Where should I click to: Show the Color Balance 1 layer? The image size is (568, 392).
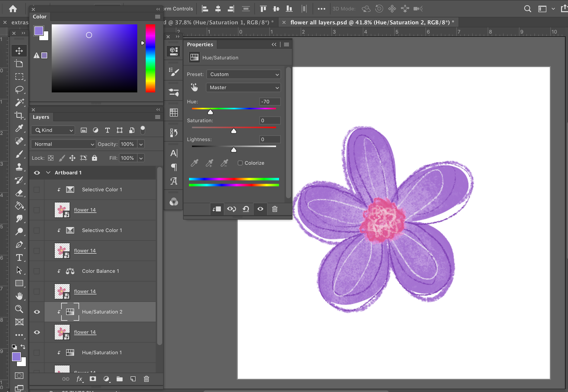coord(37,271)
